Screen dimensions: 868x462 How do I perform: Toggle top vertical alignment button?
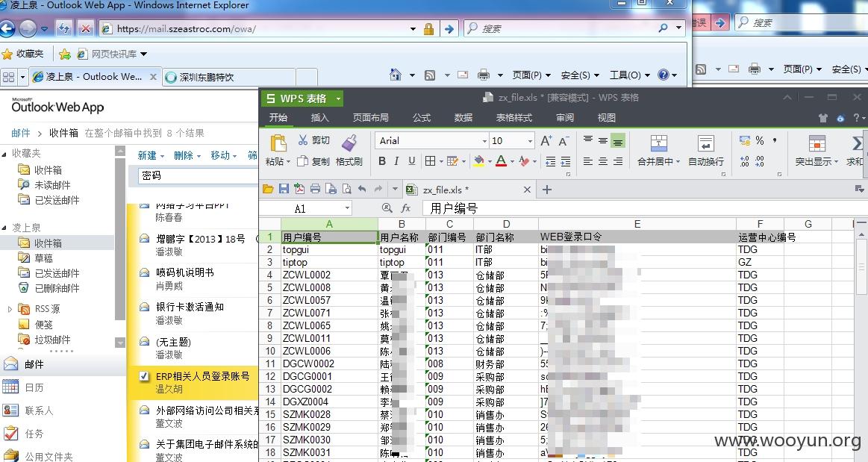[588, 140]
